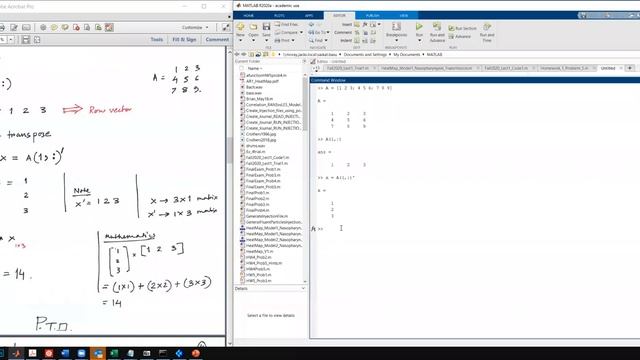This screenshot has height=360, width=640.
Task: Click the Advance button in MATLAB
Action: tap(460, 36)
